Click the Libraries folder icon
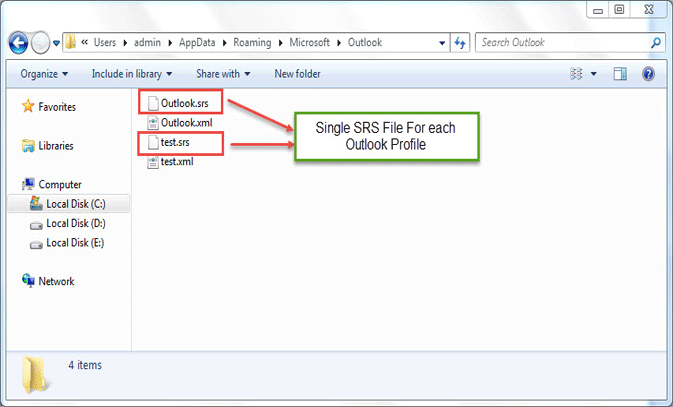The image size is (673, 407). (28, 146)
